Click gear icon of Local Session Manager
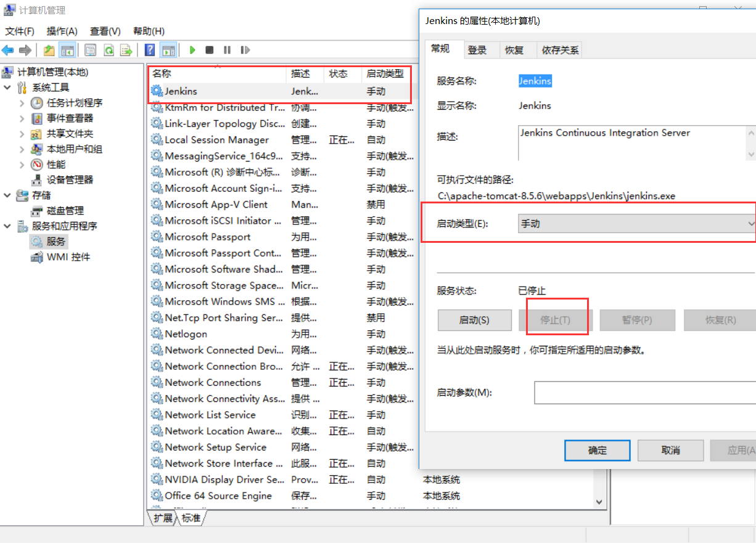This screenshot has width=756, height=543. (157, 140)
